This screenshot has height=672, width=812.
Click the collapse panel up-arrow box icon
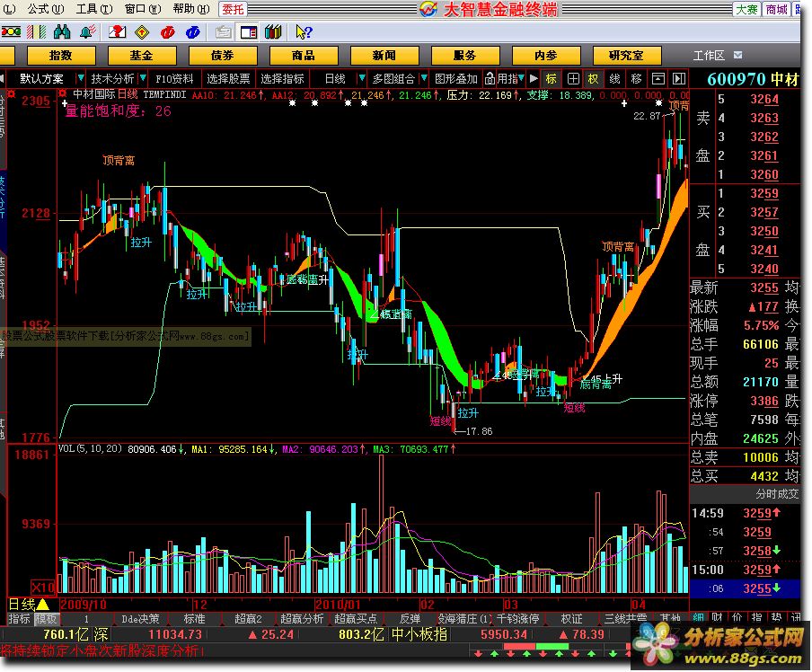coord(658,79)
